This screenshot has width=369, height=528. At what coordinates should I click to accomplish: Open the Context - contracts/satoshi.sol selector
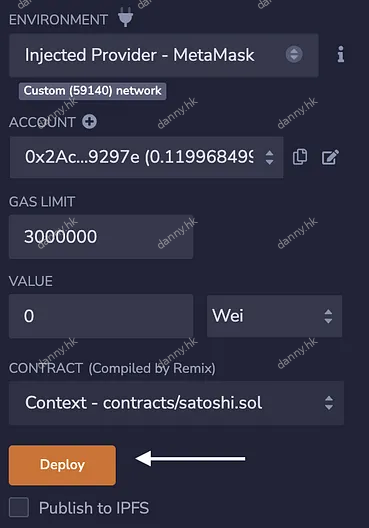click(176, 403)
